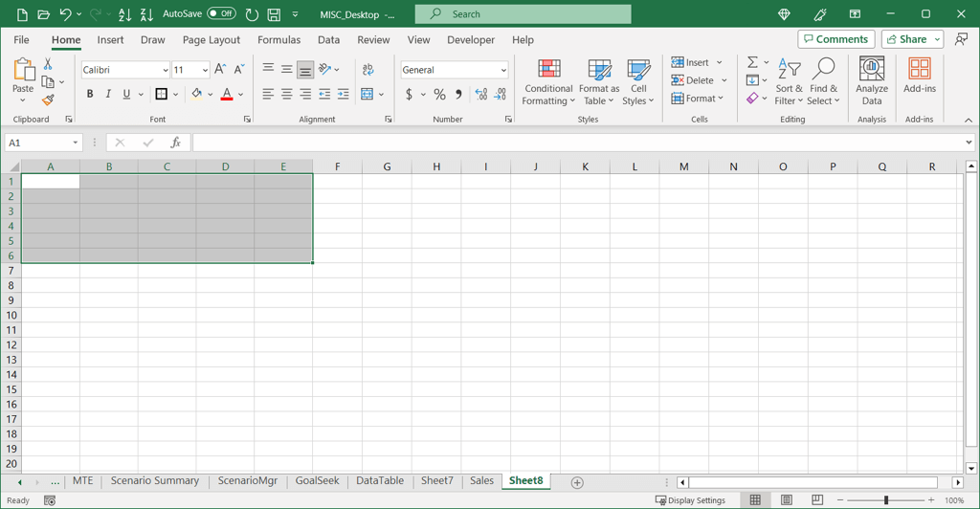Click the Insert Function fx icon
Screen dimensions: 980x509
tap(175, 143)
